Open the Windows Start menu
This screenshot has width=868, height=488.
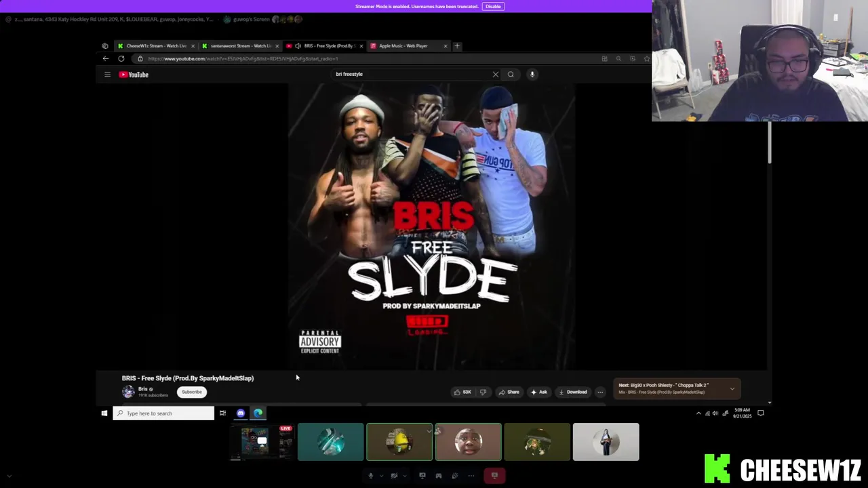[x=104, y=413]
